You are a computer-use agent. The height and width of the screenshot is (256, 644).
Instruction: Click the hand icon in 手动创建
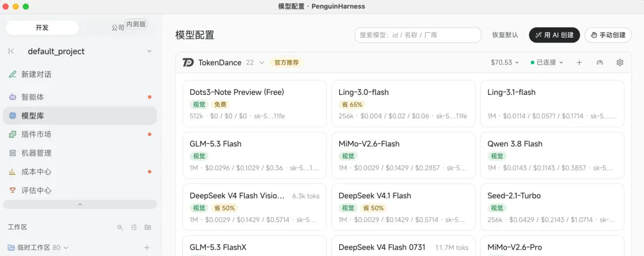coord(593,35)
